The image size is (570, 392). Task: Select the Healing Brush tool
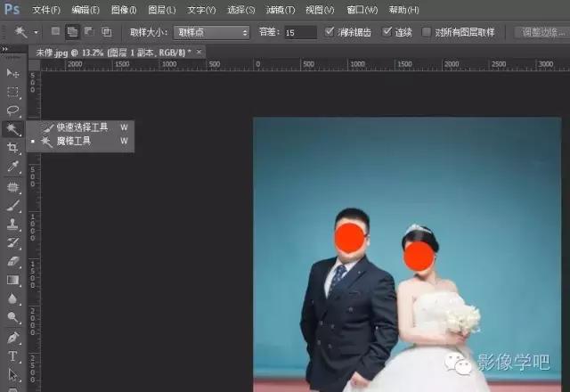(12, 187)
